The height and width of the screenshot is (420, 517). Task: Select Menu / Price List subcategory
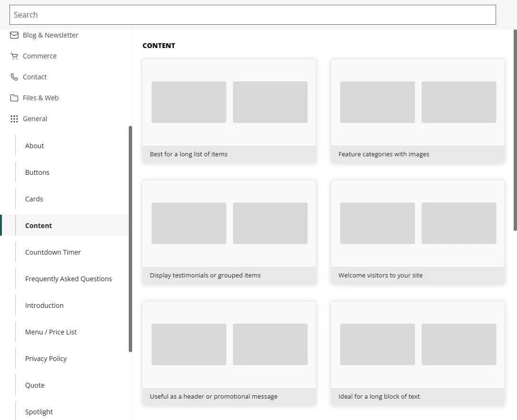point(51,332)
